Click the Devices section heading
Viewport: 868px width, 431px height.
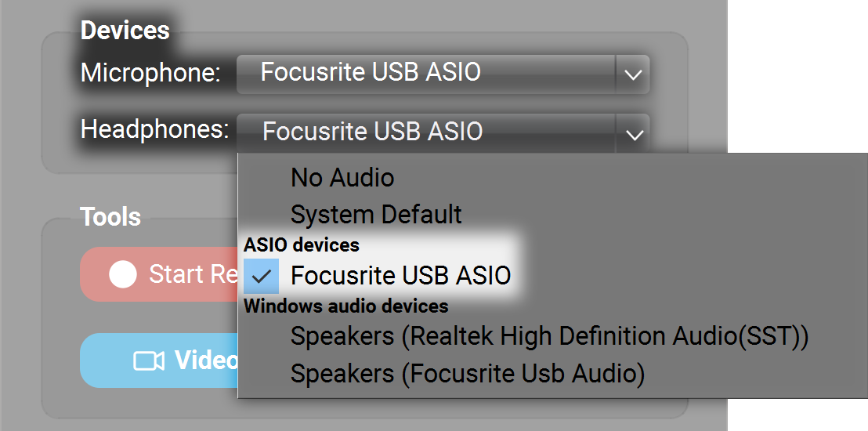[125, 31]
